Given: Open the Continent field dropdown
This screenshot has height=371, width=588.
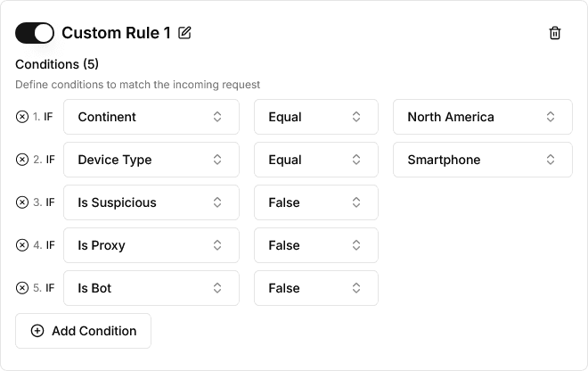Looking at the screenshot, I should click(151, 117).
